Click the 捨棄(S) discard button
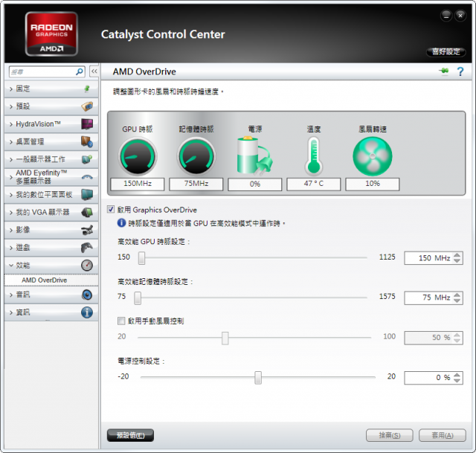The image size is (476, 453). [390, 435]
